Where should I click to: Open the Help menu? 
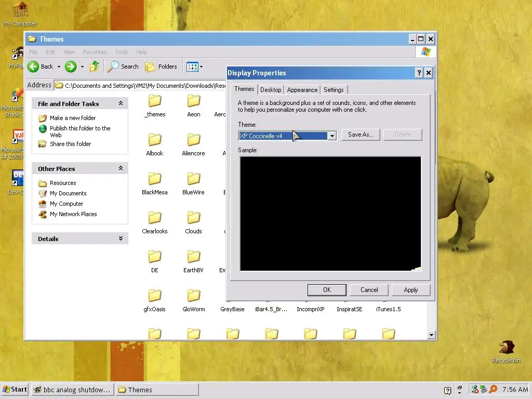141,52
